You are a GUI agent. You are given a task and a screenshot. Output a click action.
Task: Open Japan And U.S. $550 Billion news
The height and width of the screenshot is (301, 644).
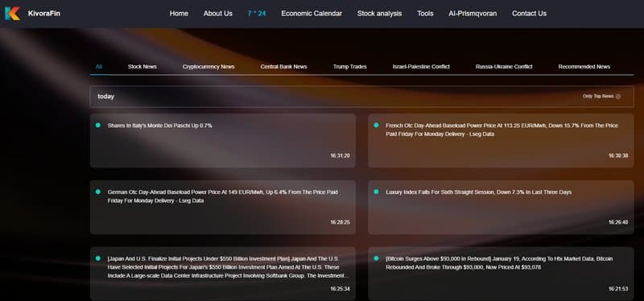click(x=223, y=274)
